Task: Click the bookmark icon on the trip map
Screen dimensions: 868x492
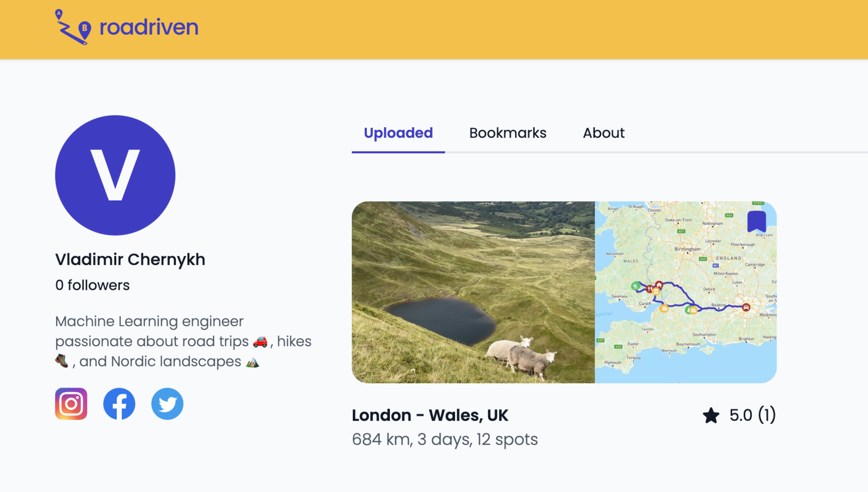Action: coord(756,221)
